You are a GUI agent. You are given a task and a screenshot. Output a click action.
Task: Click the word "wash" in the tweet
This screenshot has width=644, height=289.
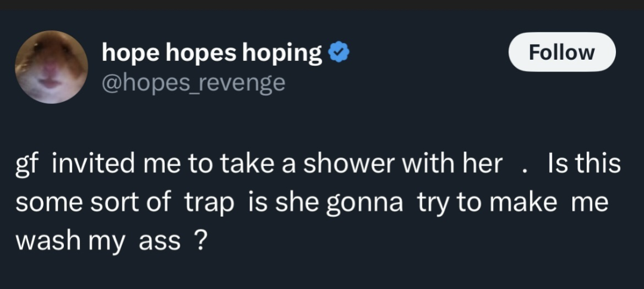pos(41,240)
